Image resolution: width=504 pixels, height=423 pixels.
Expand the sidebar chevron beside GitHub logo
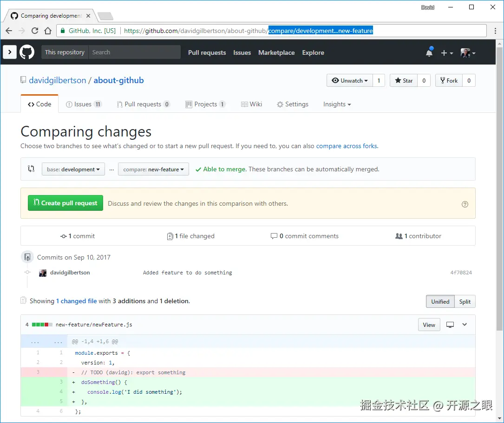coord(10,52)
